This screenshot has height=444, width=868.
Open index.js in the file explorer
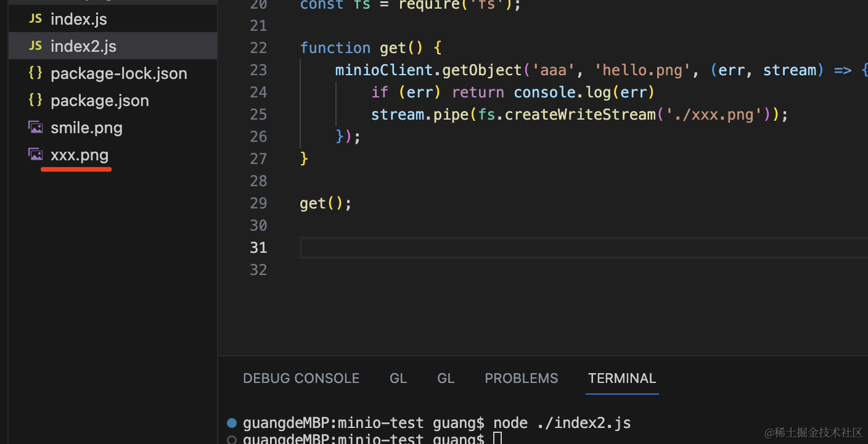coord(79,19)
